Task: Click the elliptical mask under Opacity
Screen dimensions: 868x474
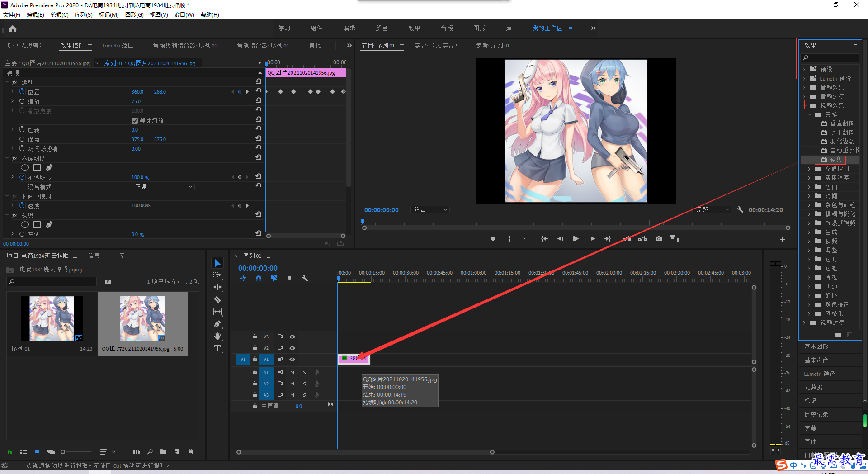Action: [25, 167]
